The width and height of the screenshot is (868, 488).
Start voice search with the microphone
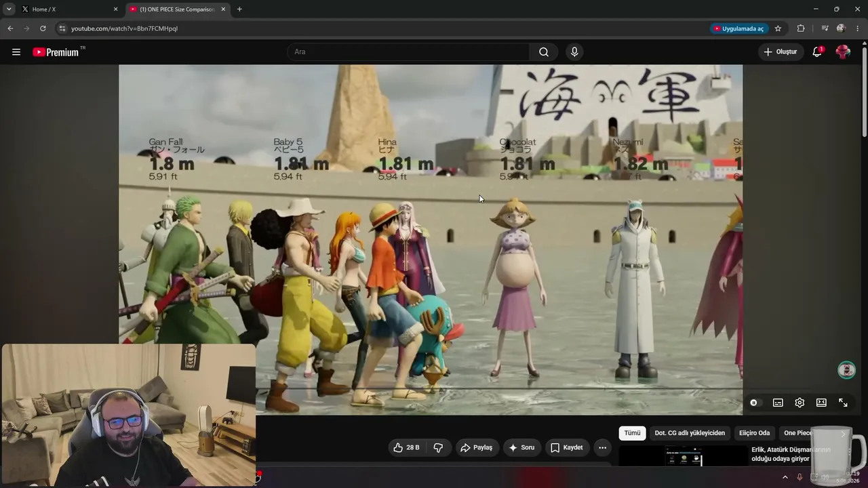tap(574, 52)
